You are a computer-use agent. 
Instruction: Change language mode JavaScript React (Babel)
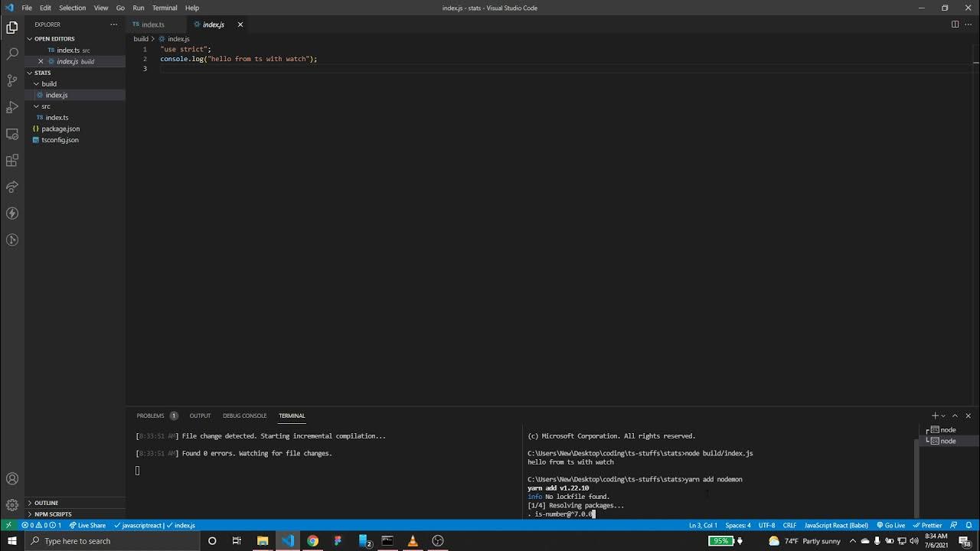pyautogui.click(x=836, y=525)
